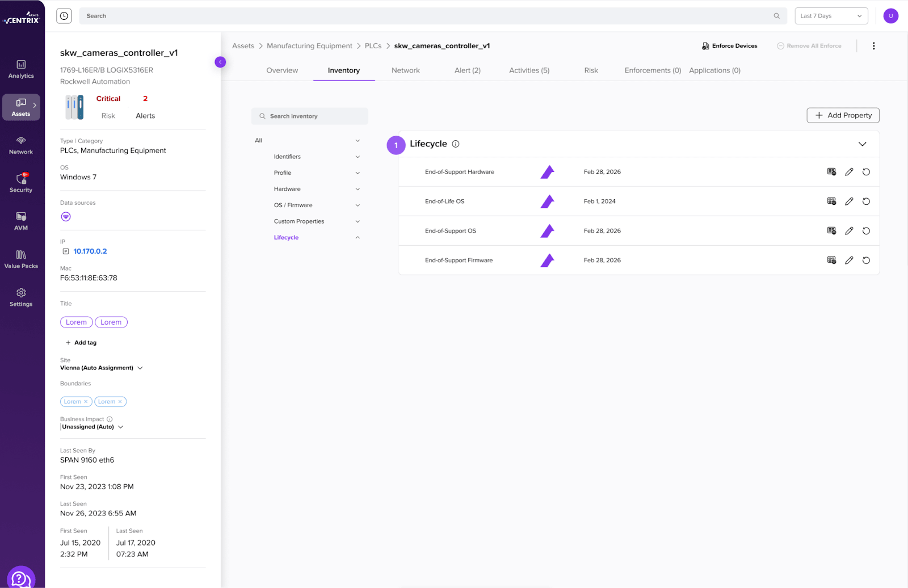Open source details for End-of-Life OS
908x588 pixels.
point(831,201)
